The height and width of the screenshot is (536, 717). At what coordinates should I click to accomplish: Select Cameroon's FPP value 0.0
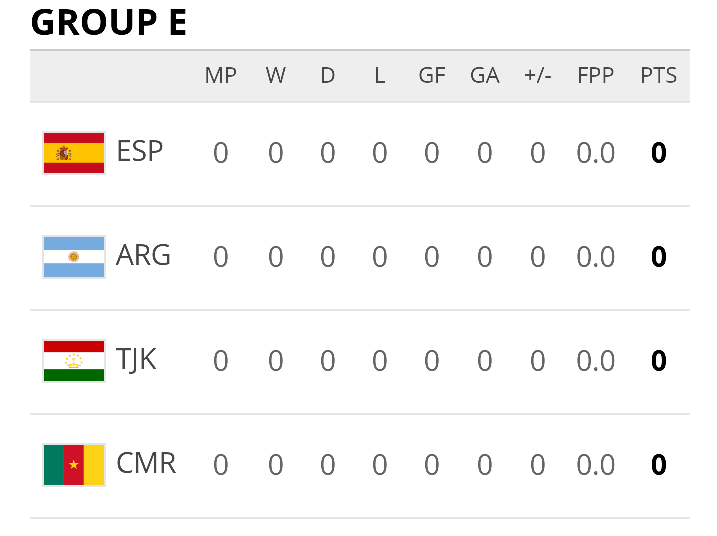[595, 465]
